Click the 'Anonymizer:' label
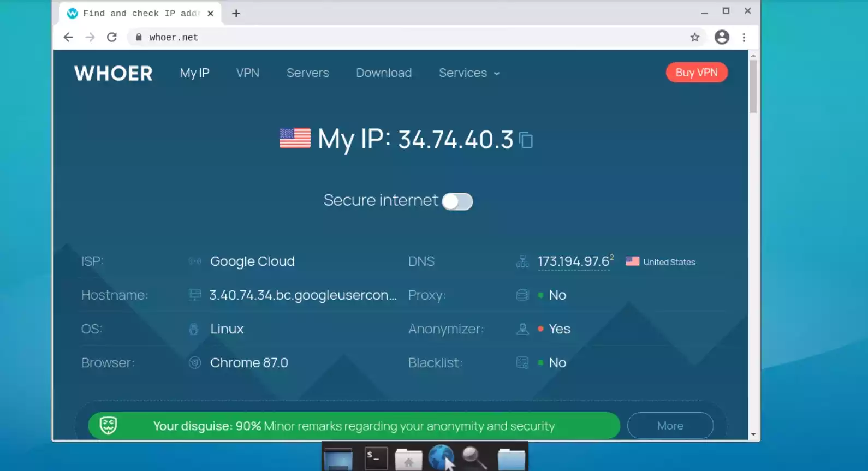868x471 pixels. [x=446, y=329]
